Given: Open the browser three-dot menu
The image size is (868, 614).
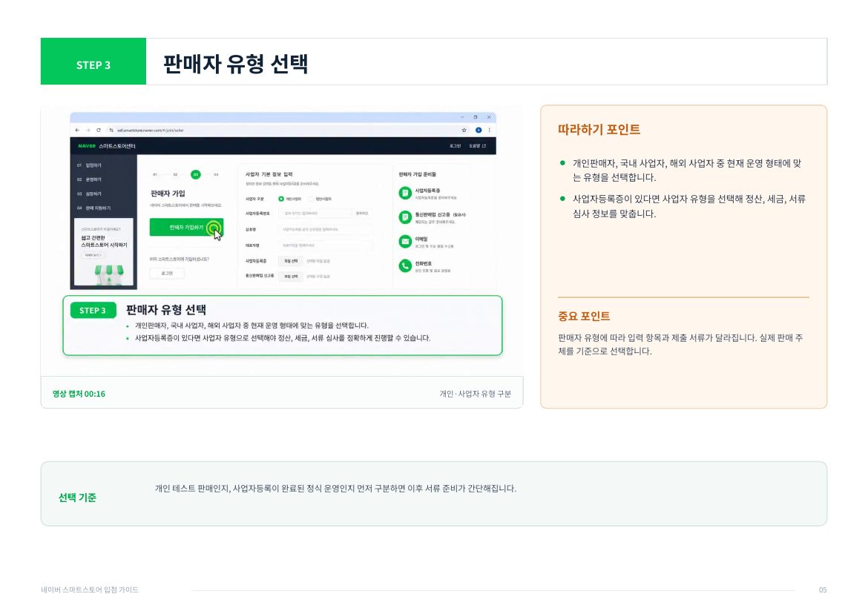Looking at the screenshot, I should point(489,130).
